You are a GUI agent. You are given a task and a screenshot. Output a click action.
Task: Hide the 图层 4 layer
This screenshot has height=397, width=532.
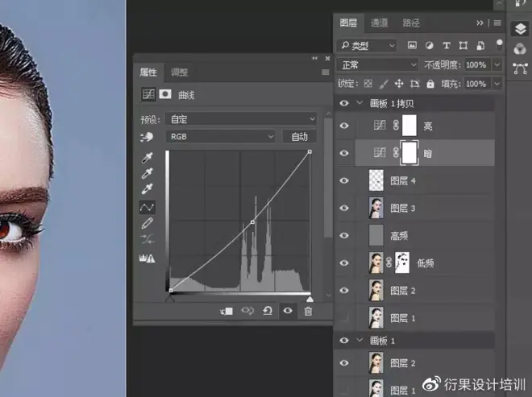pyautogui.click(x=344, y=180)
